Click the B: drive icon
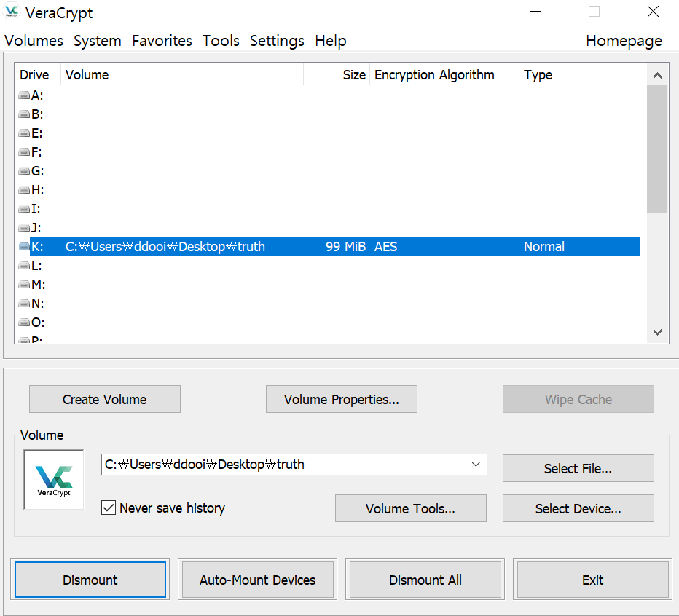This screenshot has width=679, height=616. (x=24, y=114)
